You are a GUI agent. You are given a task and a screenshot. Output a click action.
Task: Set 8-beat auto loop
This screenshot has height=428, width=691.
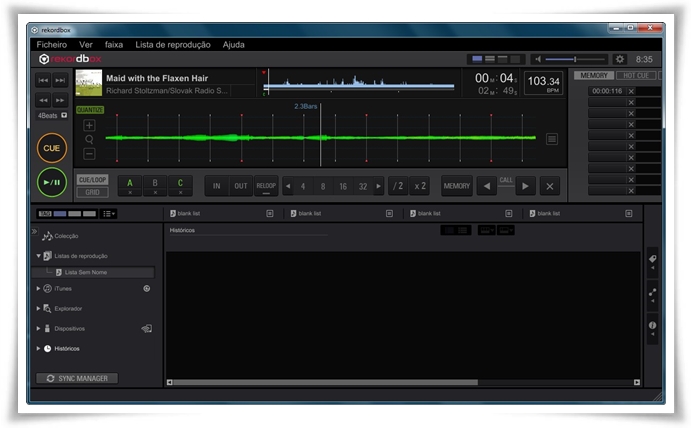point(323,186)
